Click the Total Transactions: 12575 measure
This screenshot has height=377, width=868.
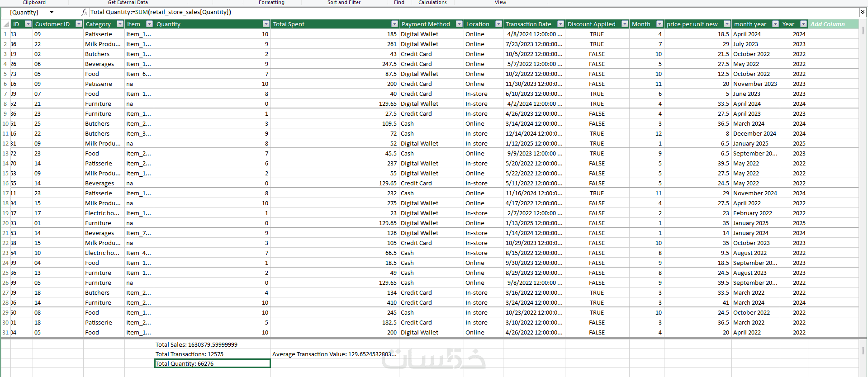pyautogui.click(x=212, y=354)
